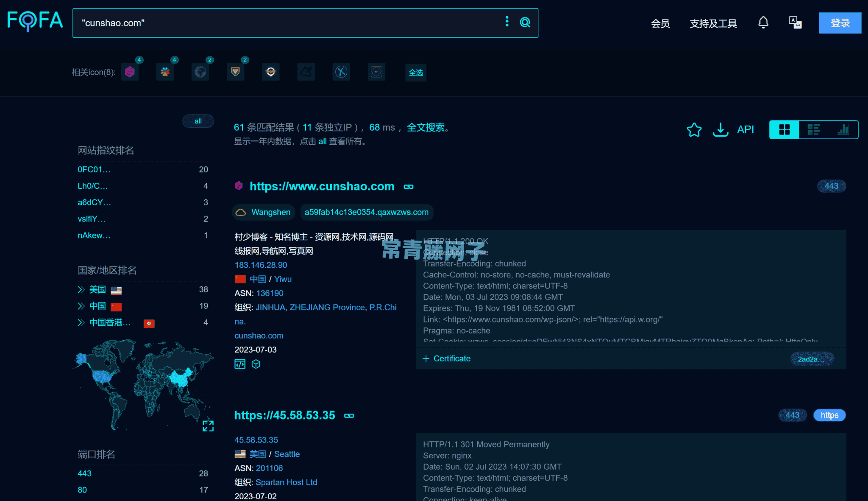
Task: Expand the world map fullscreen
Action: click(208, 426)
